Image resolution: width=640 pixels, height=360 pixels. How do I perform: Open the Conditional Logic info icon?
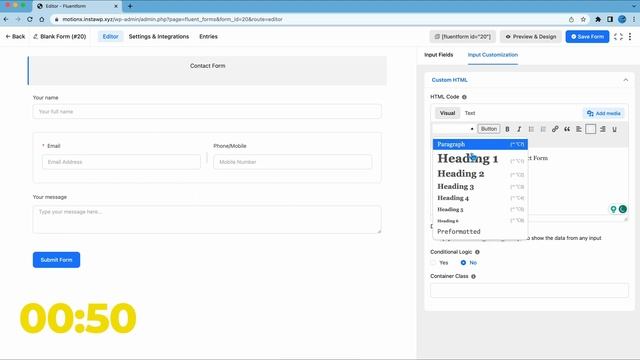(477, 252)
